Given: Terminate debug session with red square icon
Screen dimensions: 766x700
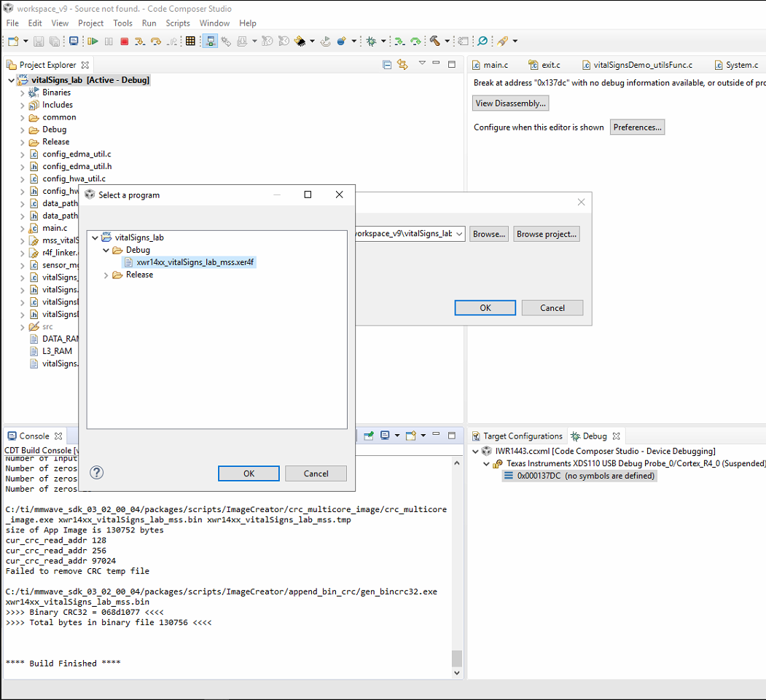Looking at the screenshot, I should 125,42.
